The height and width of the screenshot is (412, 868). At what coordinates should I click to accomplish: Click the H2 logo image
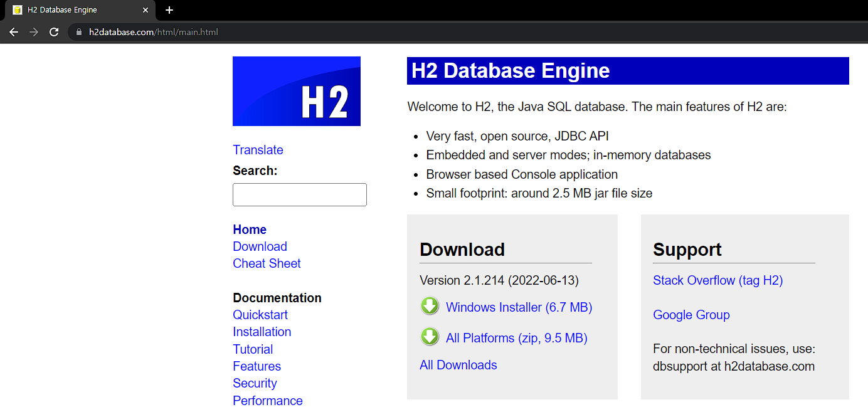tap(297, 91)
